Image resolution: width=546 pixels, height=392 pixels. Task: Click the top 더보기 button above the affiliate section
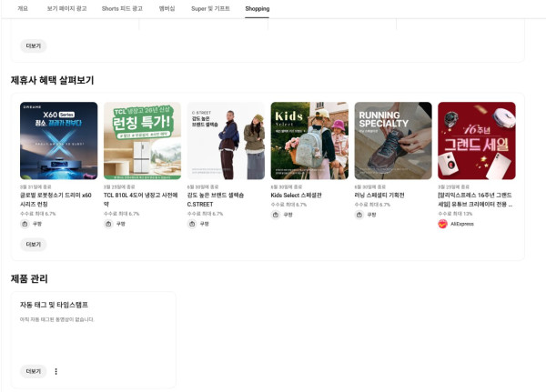click(x=33, y=45)
